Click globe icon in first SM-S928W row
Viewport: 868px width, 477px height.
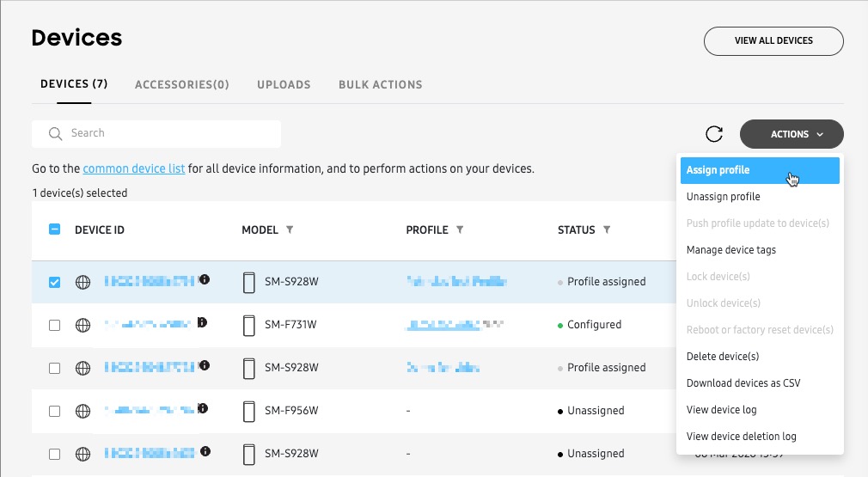click(x=83, y=282)
